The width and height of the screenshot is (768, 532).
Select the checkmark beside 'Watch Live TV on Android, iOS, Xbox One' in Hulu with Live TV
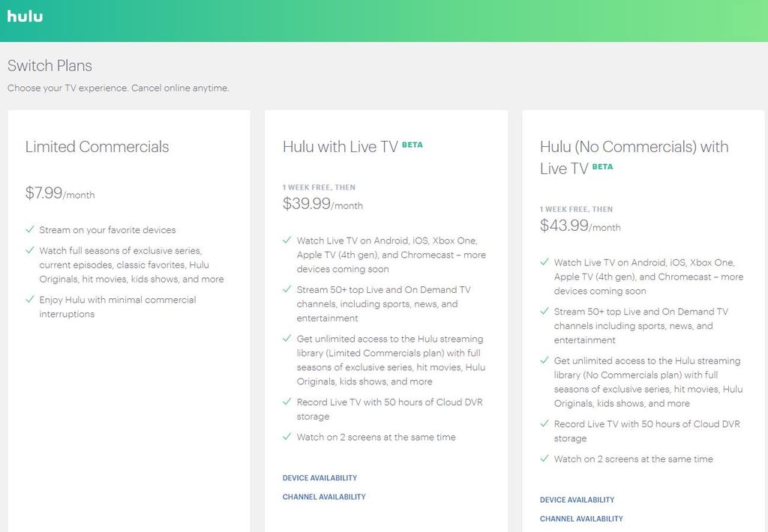[x=287, y=240]
